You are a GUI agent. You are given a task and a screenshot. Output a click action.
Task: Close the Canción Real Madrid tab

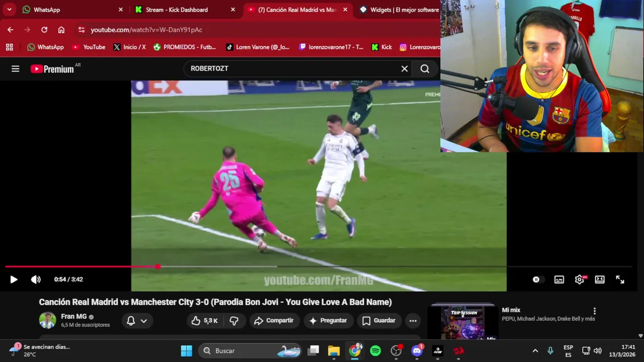pos(345,10)
